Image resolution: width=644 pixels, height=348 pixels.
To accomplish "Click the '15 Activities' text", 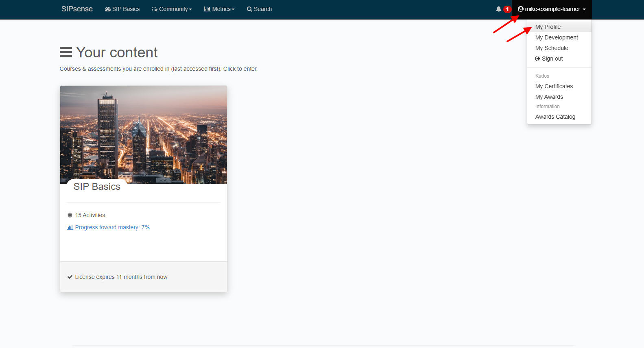I will [90, 215].
